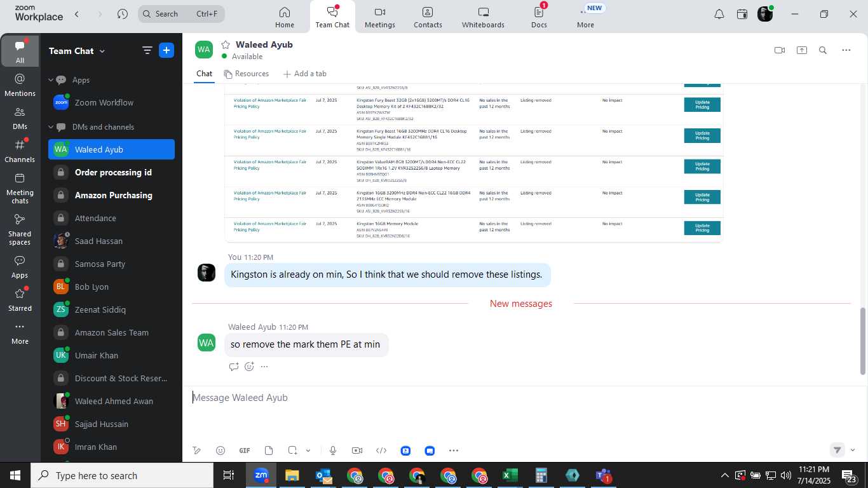Click the Search box
The image size is (868, 488).
click(181, 13)
